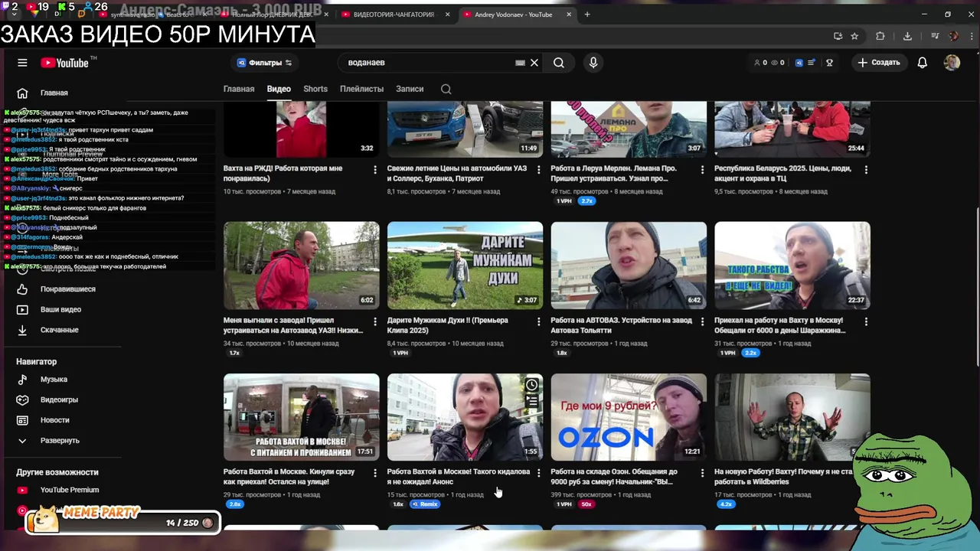Open the Записи channel tab

410,89
